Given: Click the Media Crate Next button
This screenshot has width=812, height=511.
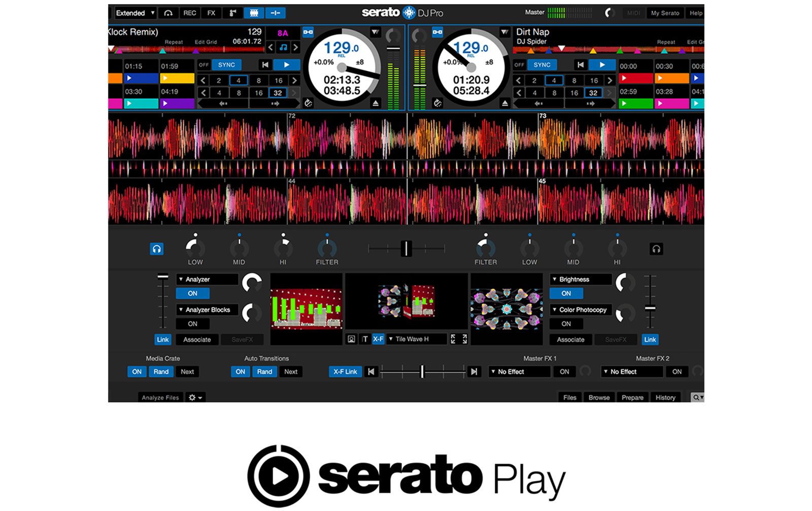Looking at the screenshot, I should click(187, 371).
